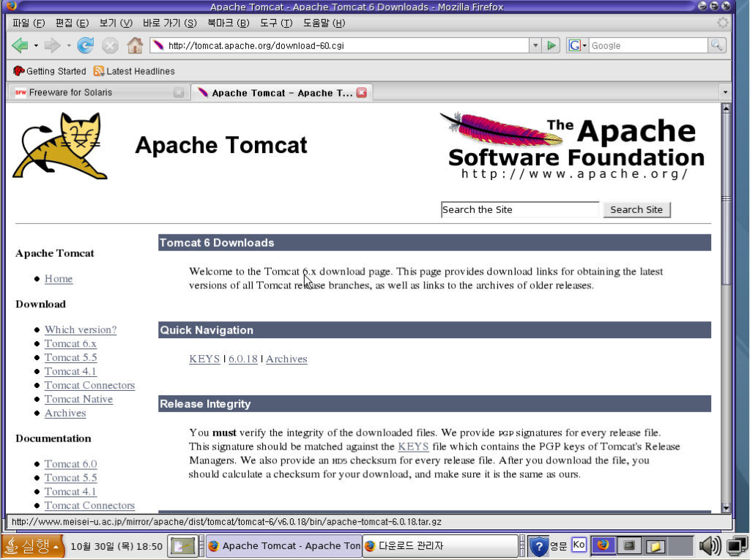Click the 10월 30일 clock on taskbar
Image resolution: width=750 pixels, height=560 pixels.
116,546
